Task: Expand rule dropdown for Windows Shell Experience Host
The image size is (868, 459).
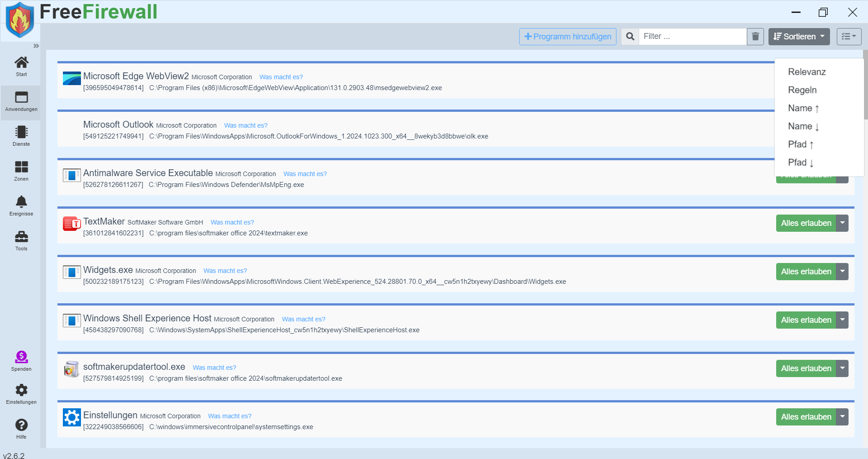Action: pyautogui.click(x=842, y=320)
